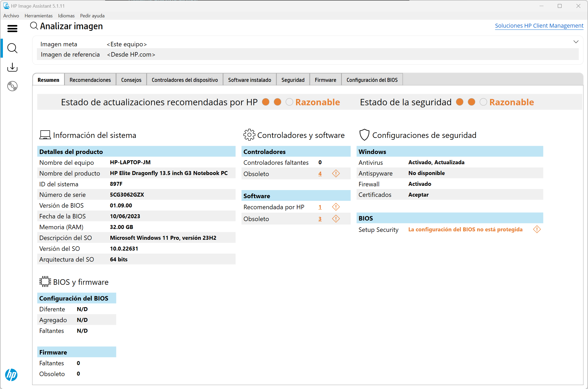The width and height of the screenshot is (588, 389).
Task: Open the Pedir ayuda menu
Action: tap(92, 16)
